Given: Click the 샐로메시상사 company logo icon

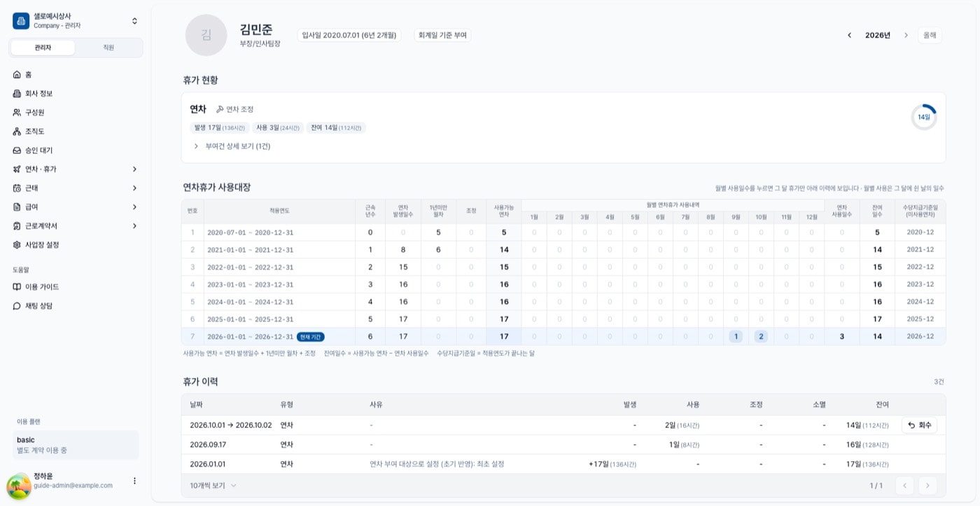Looking at the screenshot, I should [21, 20].
